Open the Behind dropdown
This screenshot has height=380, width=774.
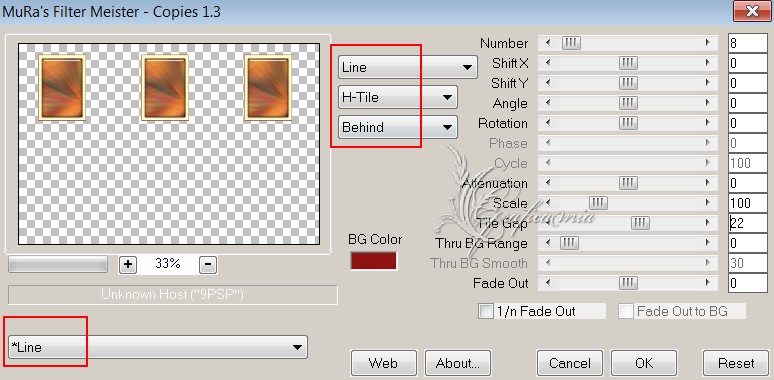pyautogui.click(x=398, y=127)
